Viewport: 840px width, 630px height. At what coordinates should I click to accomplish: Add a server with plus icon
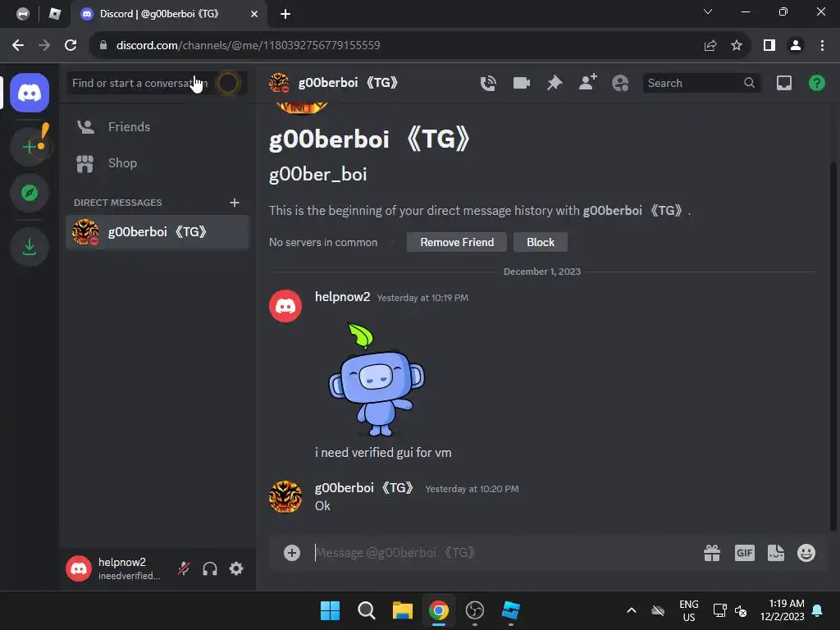tap(30, 146)
